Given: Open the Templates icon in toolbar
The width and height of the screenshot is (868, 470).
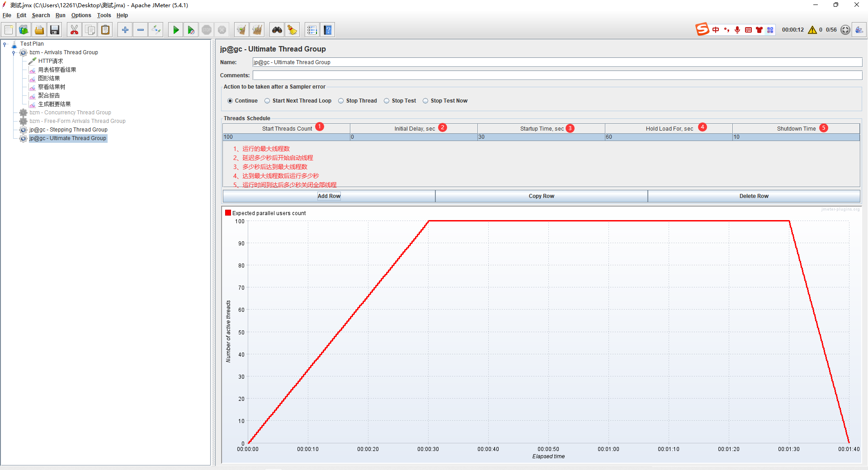Looking at the screenshot, I should click(x=24, y=30).
